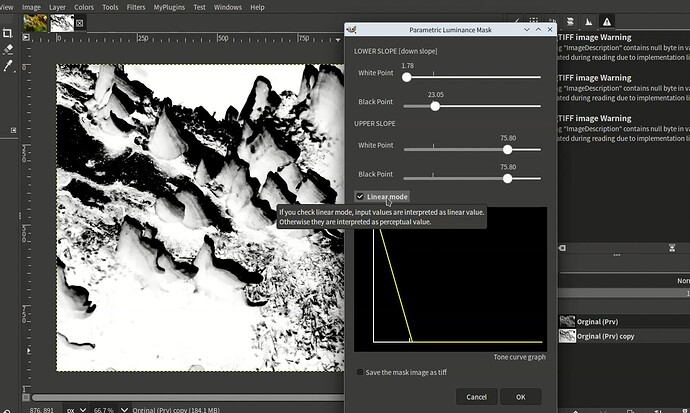Screen dimensions: 690x413
Task: Open the Help menu
Action: coord(257,7)
